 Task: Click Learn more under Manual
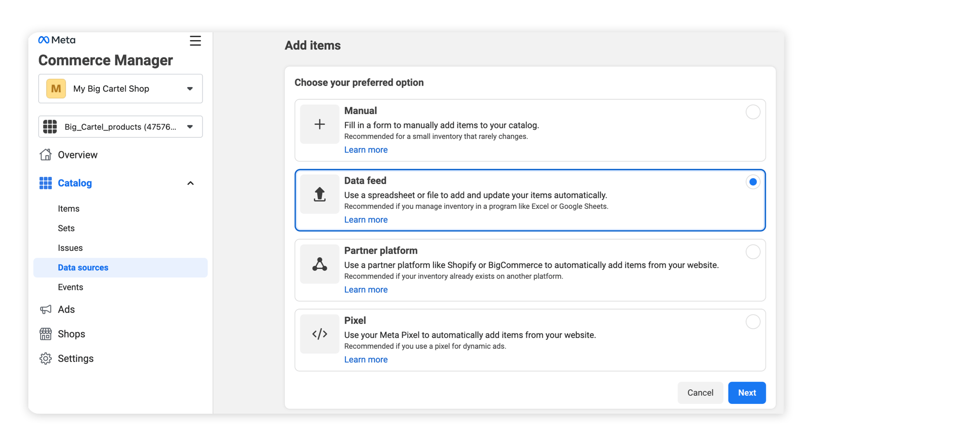coord(365,150)
